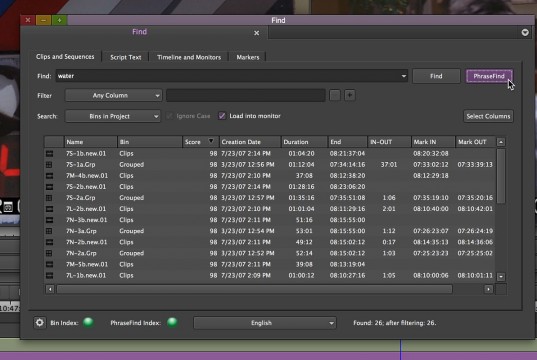Image resolution: width=537 pixels, height=360 pixels.
Task: Open the Find text history dropdown arrow
Action: (x=404, y=76)
